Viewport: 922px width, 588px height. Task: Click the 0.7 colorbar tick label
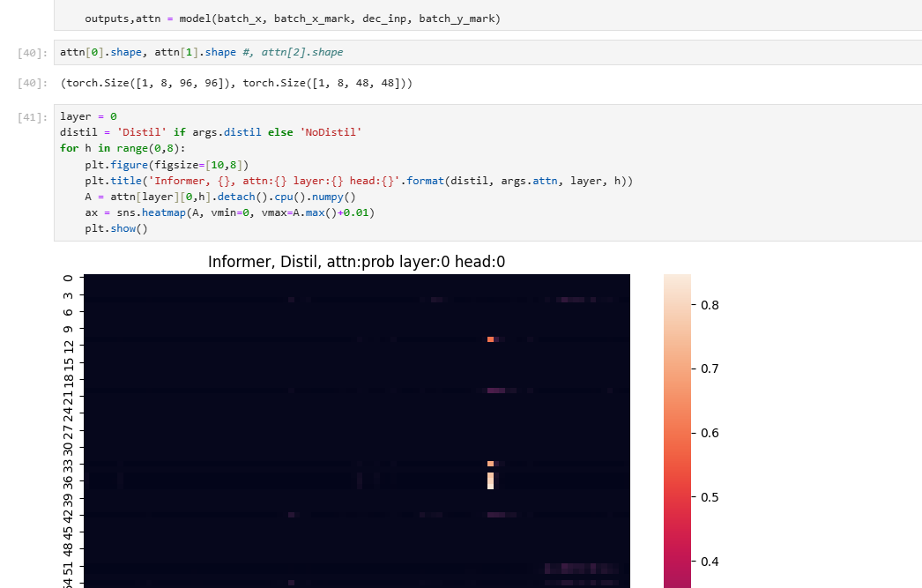coord(710,368)
